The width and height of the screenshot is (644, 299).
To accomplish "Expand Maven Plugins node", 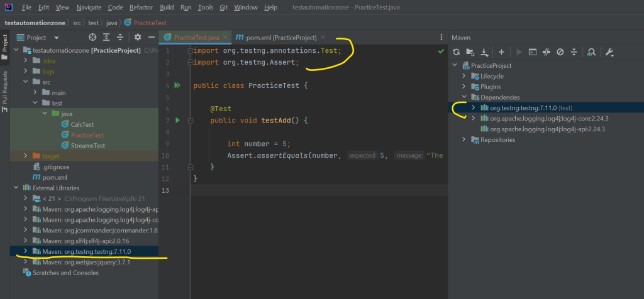I will (x=464, y=87).
